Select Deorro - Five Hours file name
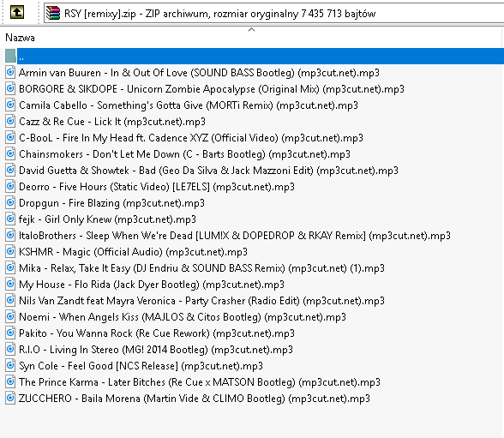The image size is (504, 438). [x=157, y=187]
